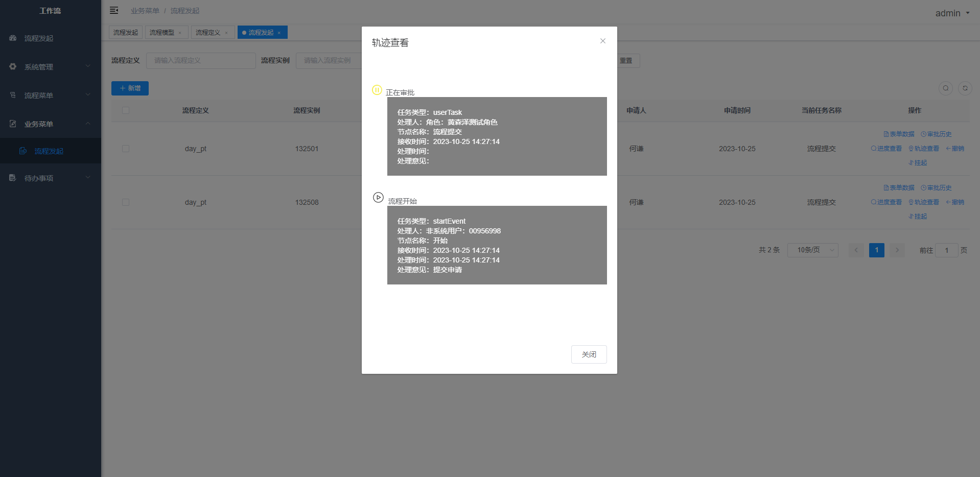The width and height of the screenshot is (980, 477).
Task: Click 表单数据 for instance 132501
Action: (x=899, y=134)
